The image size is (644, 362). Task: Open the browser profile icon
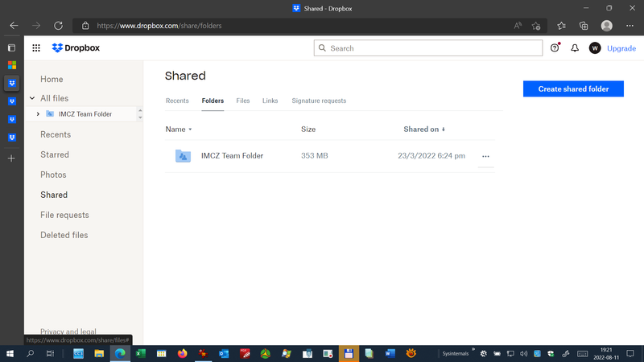click(x=607, y=26)
